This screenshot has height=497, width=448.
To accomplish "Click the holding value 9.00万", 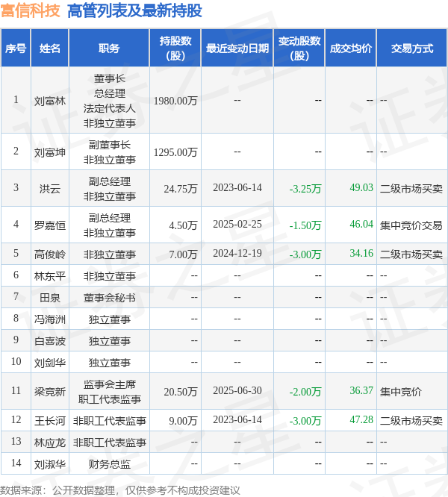I will pyautogui.click(x=183, y=421).
